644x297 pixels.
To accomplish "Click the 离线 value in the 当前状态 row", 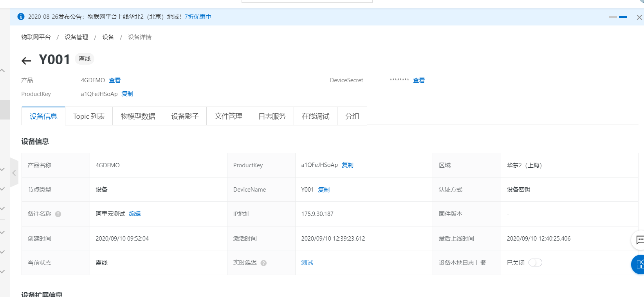I will pos(102,263).
